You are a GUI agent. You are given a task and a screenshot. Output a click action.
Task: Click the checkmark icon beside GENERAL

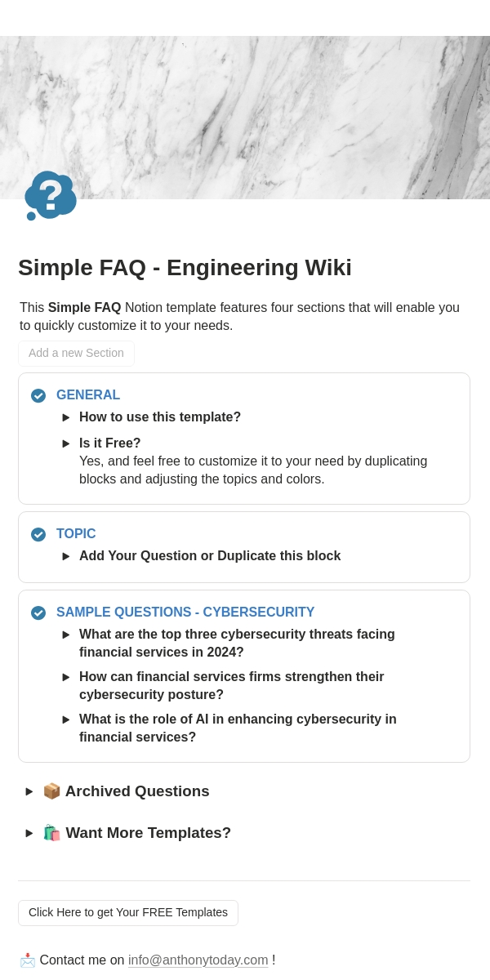(38, 395)
